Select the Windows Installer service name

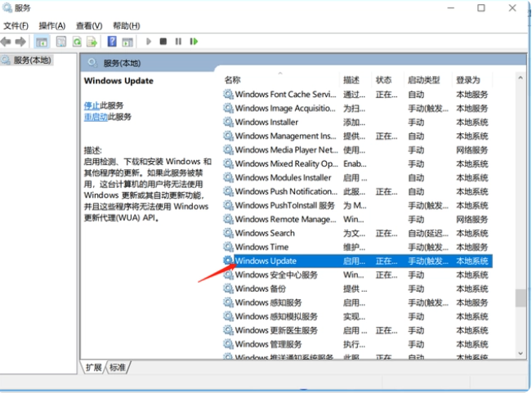tap(266, 122)
